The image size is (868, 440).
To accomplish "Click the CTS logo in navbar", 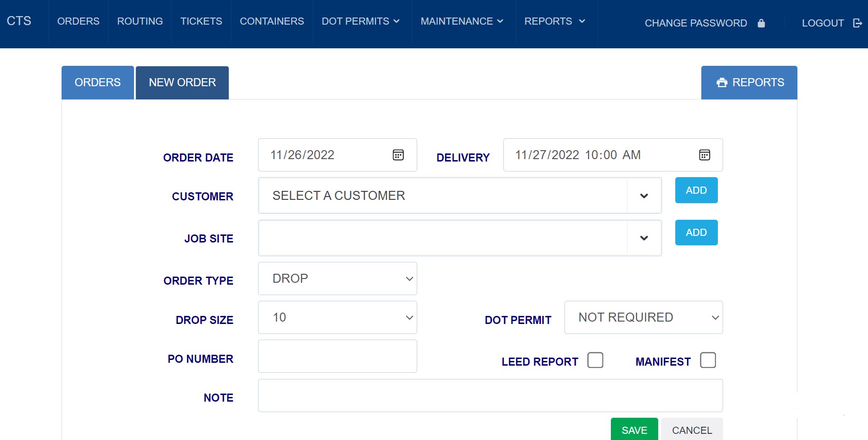I will tap(19, 21).
